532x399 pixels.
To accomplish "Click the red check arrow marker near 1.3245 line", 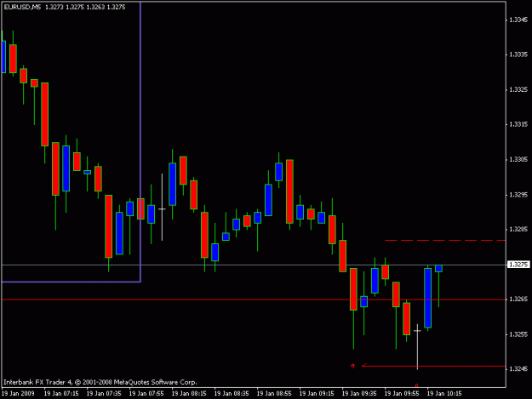I will point(364,365).
